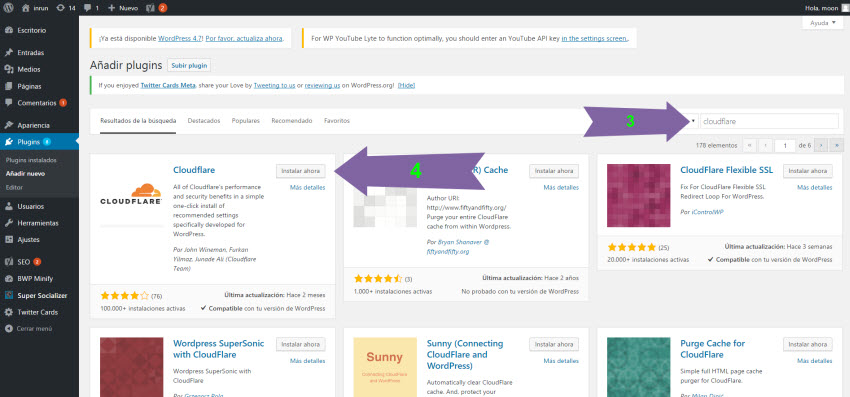
Task: Open 'Plugins instalados' submenu item
Action: click(31, 161)
